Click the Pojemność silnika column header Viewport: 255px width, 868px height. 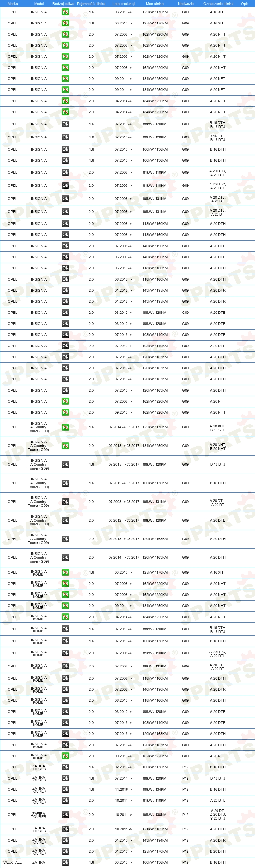(91, 4)
